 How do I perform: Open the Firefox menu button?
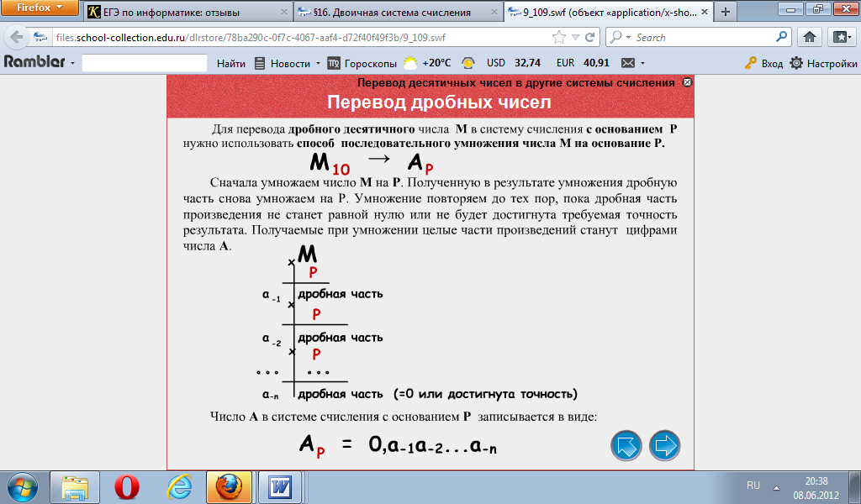tap(40, 8)
